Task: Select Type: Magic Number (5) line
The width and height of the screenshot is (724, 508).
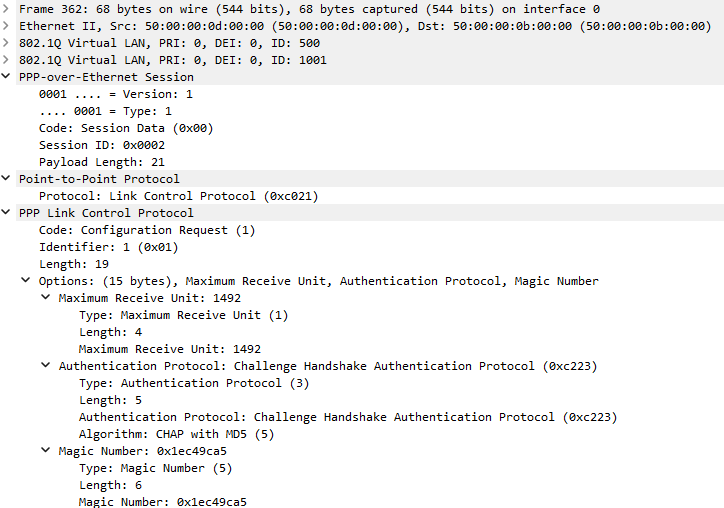Action: (x=156, y=468)
